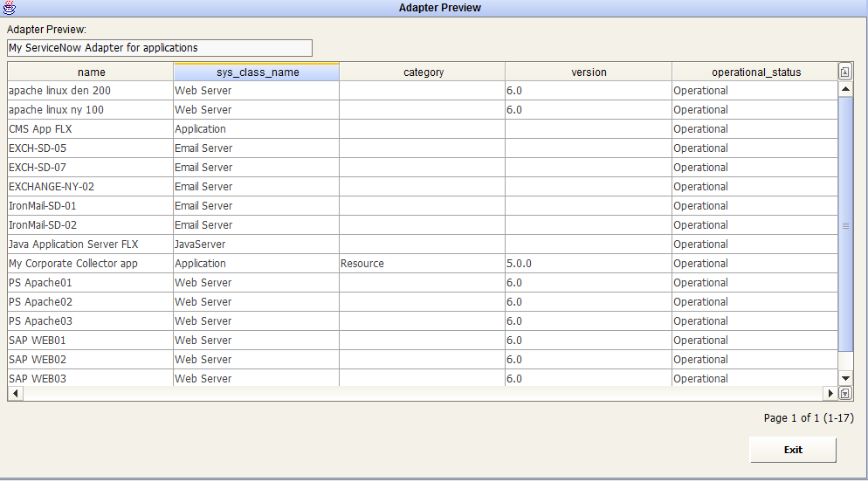Select the 'My Corporate Collector app' cell
Image resolution: width=868 pixels, height=482 pixels.
pyautogui.click(x=91, y=264)
